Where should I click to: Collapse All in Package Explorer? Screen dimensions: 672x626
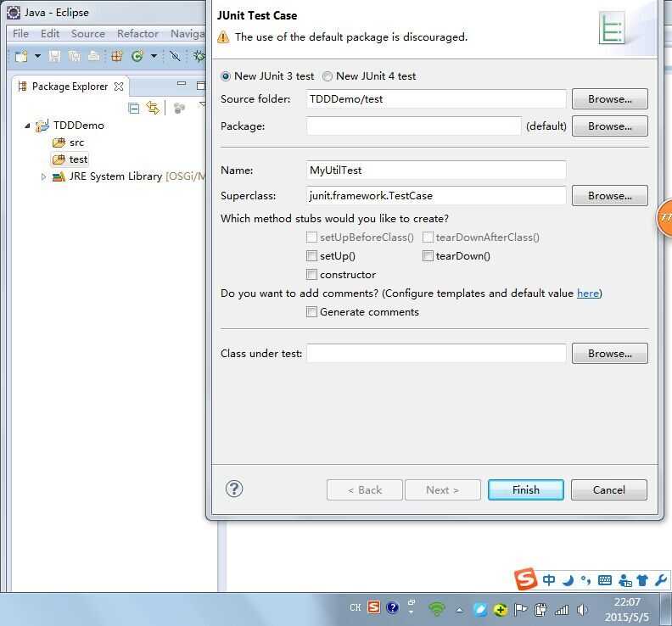pyautogui.click(x=134, y=108)
